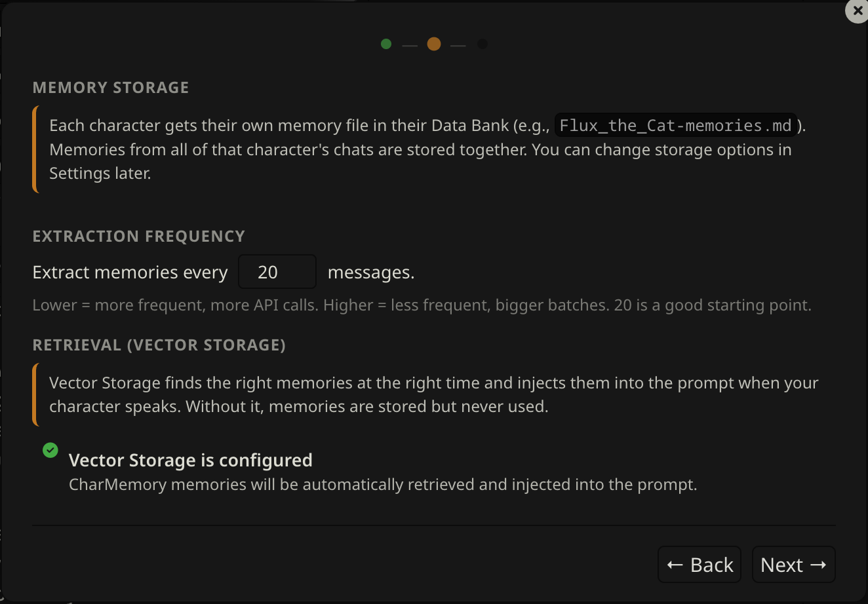Click the Retrieval (Vector Storage) heading
The width and height of the screenshot is (868, 604).
pyautogui.click(x=159, y=345)
